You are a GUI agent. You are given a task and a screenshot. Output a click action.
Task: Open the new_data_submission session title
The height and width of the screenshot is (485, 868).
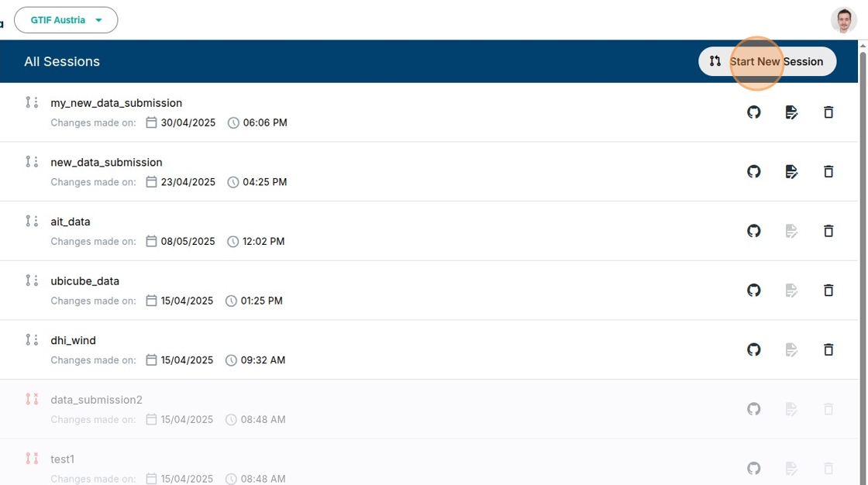tap(106, 162)
